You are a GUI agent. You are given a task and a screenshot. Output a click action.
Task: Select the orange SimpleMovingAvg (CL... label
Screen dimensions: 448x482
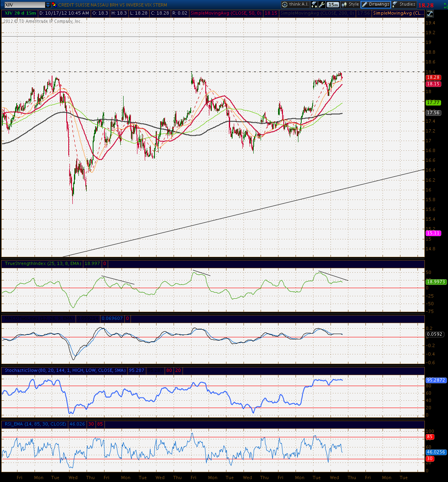click(x=398, y=13)
